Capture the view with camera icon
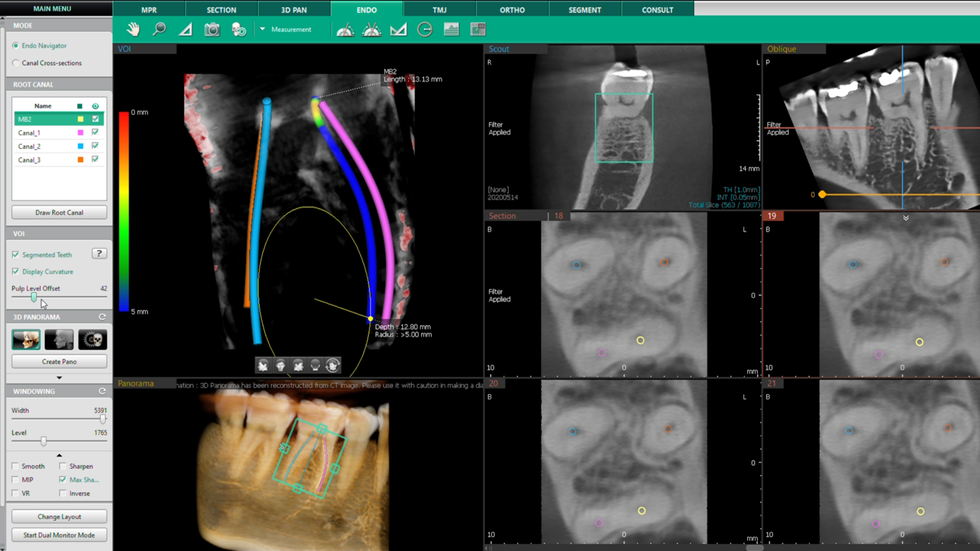 click(212, 30)
